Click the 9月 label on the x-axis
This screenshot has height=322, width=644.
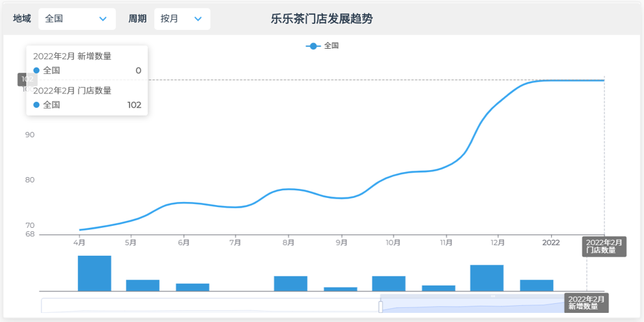point(341,243)
